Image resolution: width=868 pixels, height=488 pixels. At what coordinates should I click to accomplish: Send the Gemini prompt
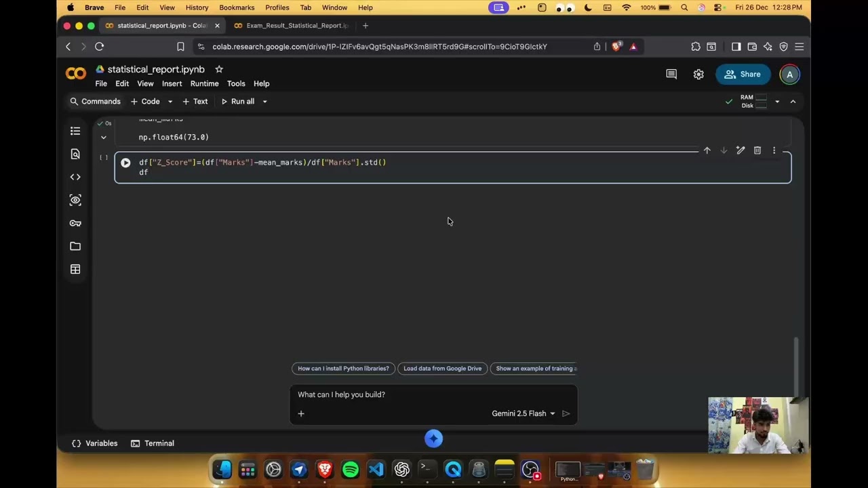pos(566,413)
